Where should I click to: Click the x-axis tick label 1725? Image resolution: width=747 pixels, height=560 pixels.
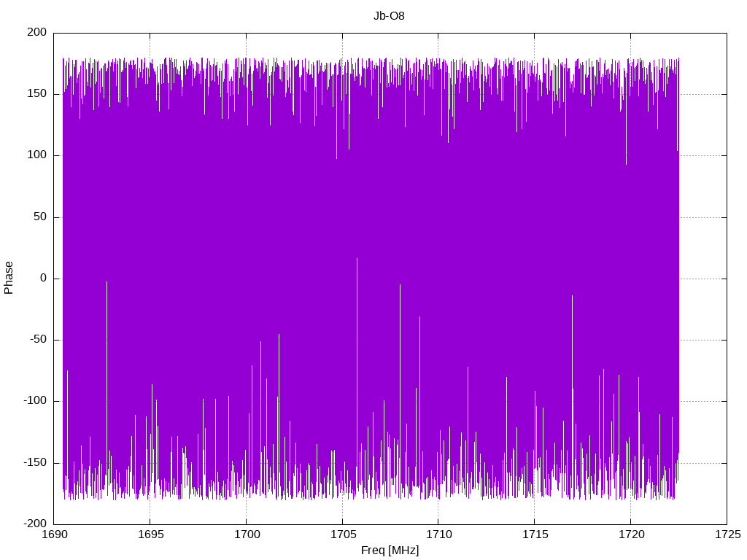coord(727,534)
